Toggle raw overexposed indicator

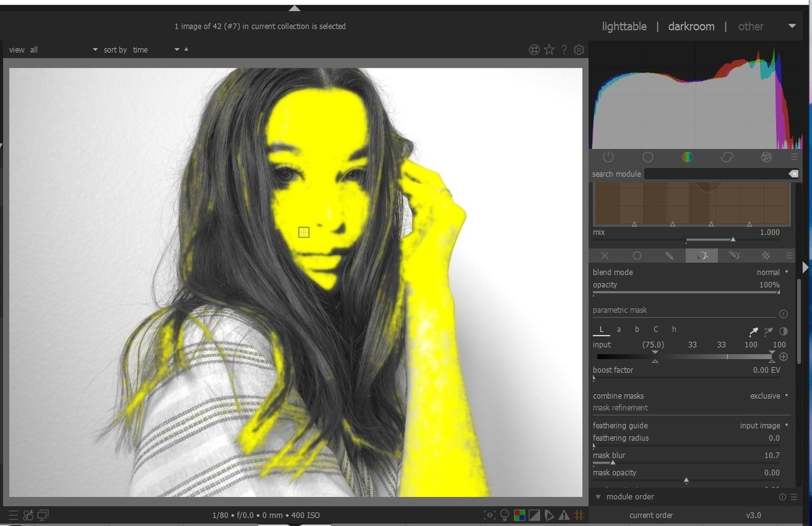click(520, 515)
